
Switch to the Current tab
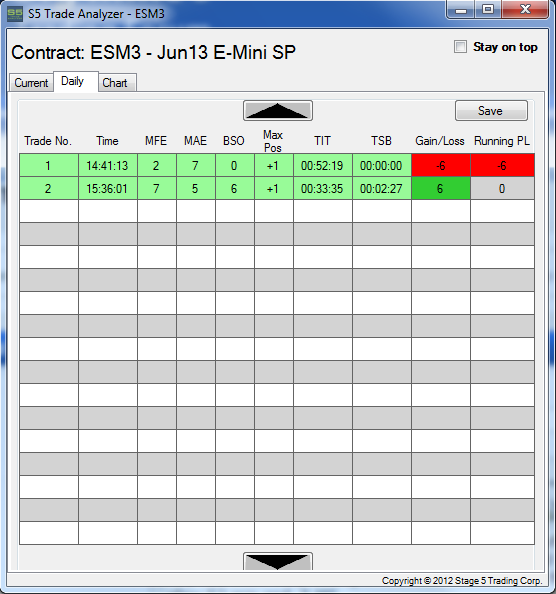31,82
